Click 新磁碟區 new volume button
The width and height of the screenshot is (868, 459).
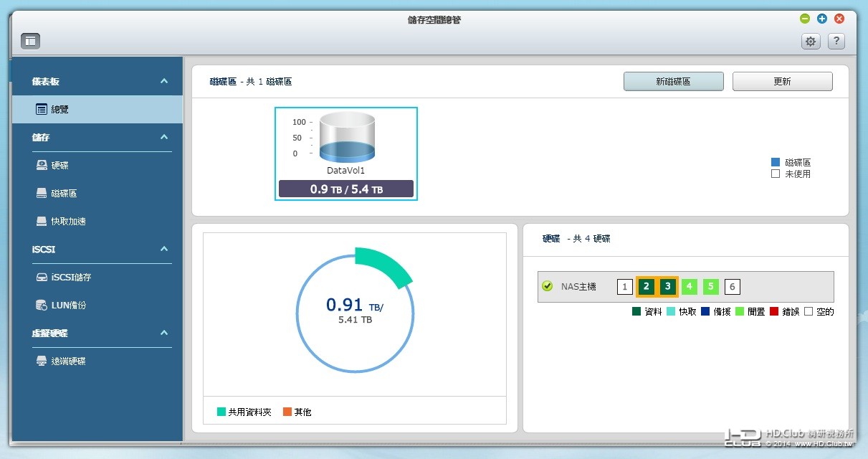(x=673, y=82)
